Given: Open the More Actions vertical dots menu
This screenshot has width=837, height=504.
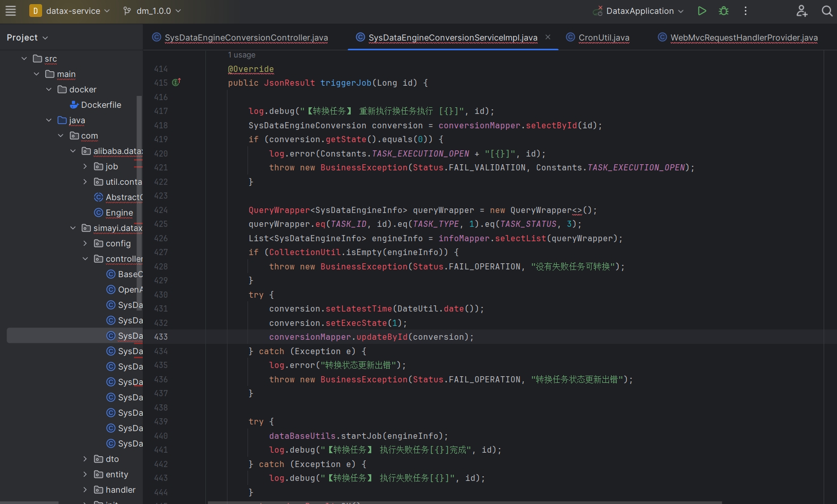Looking at the screenshot, I should coord(746,11).
